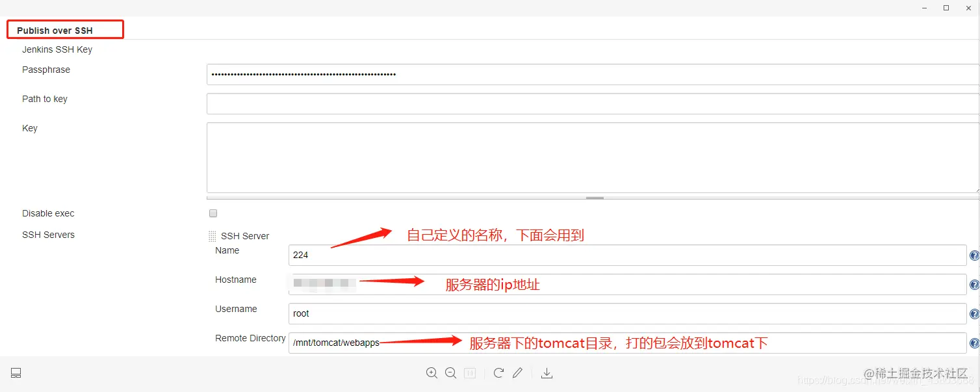This screenshot has width=980, height=392.
Task: Click the zoom out magnifier icon
Action: (450, 373)
